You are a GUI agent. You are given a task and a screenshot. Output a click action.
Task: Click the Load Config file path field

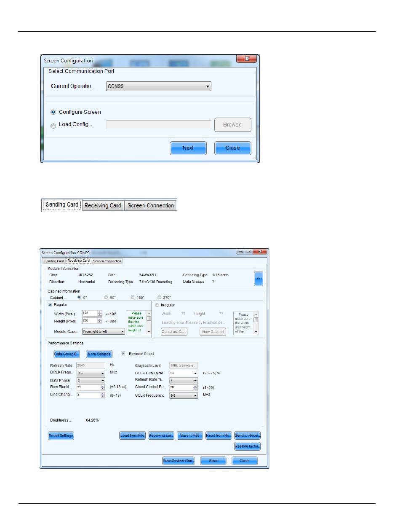coord(158,124)
